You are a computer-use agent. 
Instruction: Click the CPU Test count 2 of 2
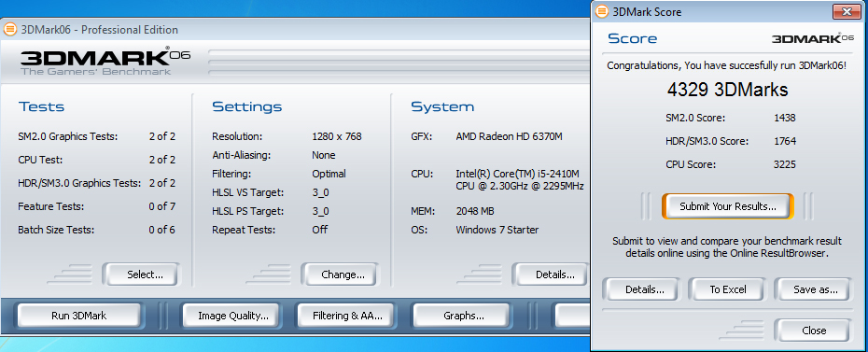[161, 160]
